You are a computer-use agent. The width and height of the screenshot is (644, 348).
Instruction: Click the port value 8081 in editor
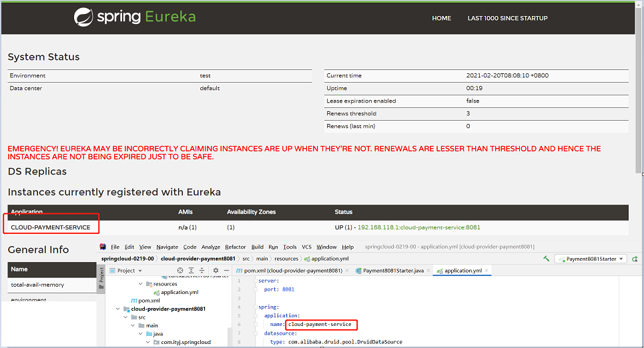pos(288,289)
